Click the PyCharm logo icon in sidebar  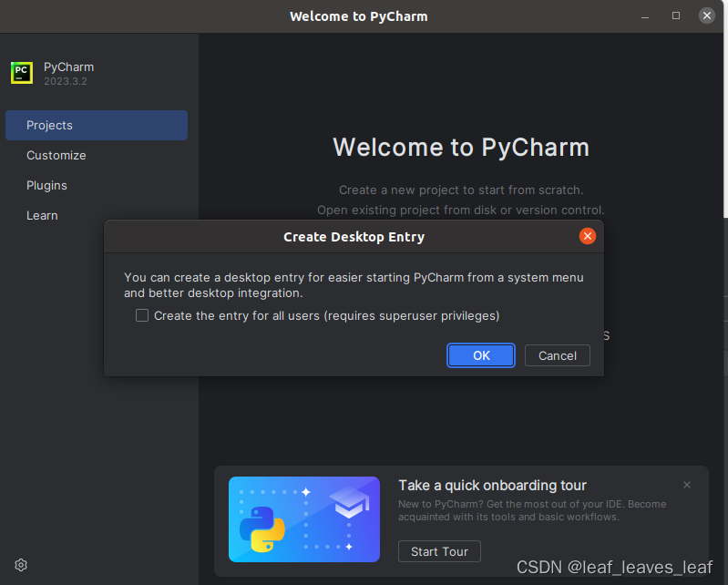click(22, 73)
